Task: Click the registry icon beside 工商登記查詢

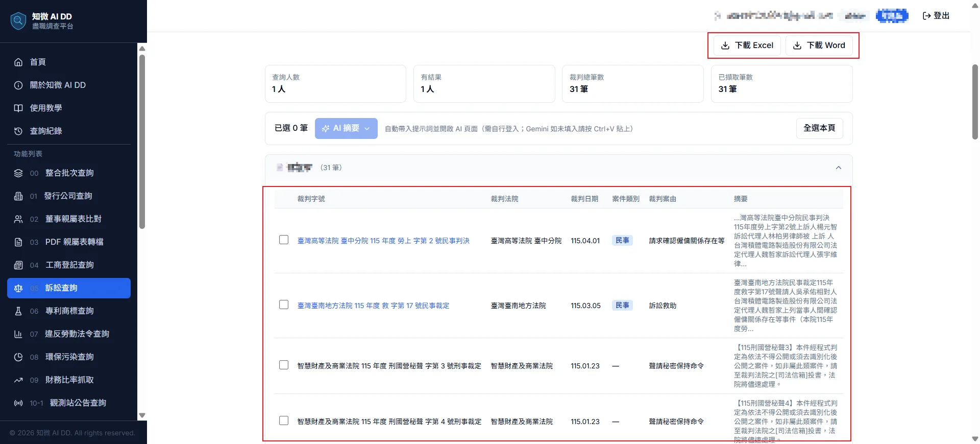Action: pyautogui.click(x=18, y=265)
